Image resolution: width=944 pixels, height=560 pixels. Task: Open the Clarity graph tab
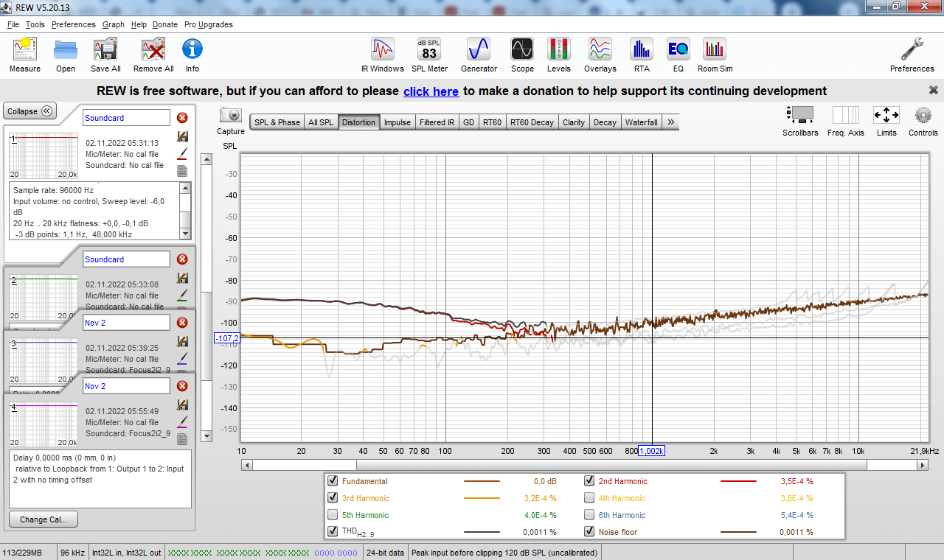click(x=574, y=122)
